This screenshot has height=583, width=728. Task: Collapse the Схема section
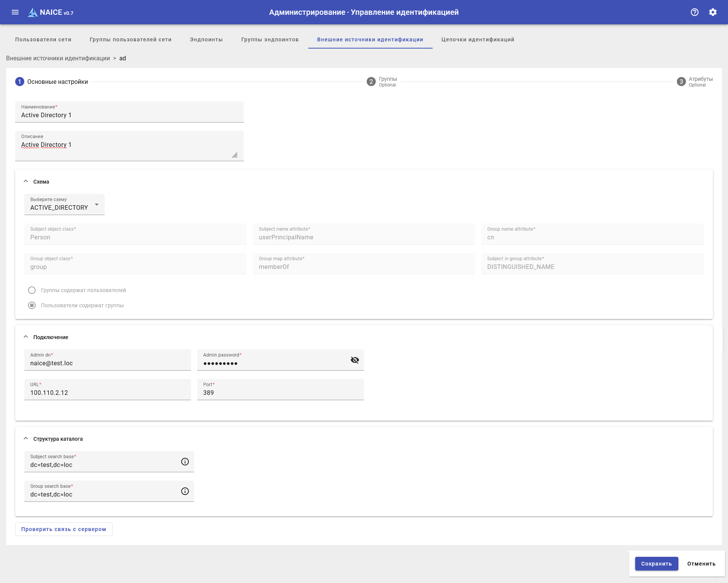tap(26, 181)
